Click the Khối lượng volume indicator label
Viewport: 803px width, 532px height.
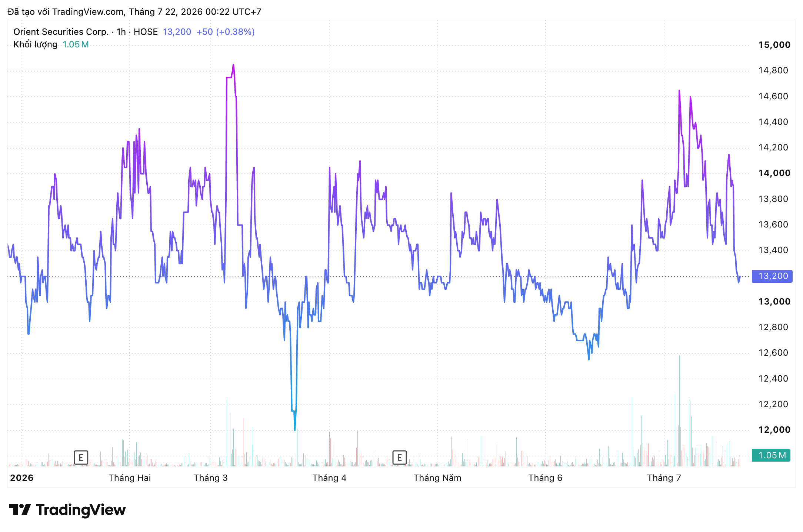click(x=36, y=44)
